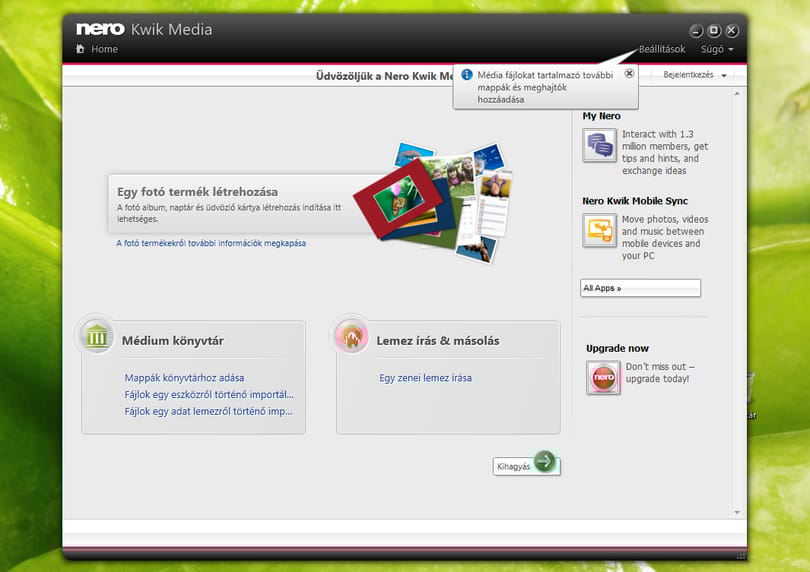Expand the Súgó help dropdown

pyautogui.click(x=717, y=49)
